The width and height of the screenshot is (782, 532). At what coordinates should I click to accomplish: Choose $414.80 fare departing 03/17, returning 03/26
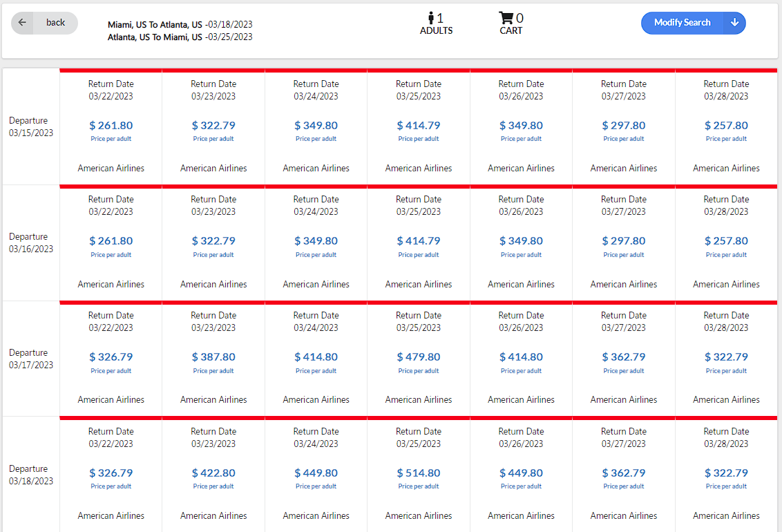tap(521, 357)
